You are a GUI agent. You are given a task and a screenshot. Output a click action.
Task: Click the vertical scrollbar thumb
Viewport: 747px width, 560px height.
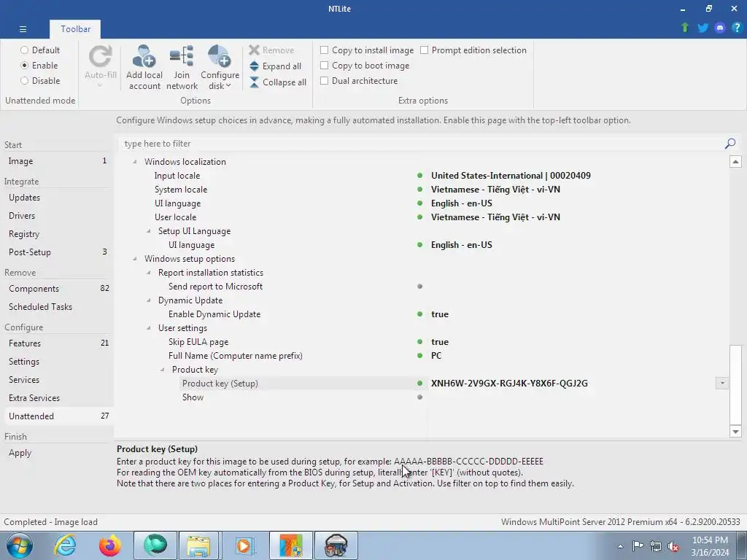tap(735, 384)
